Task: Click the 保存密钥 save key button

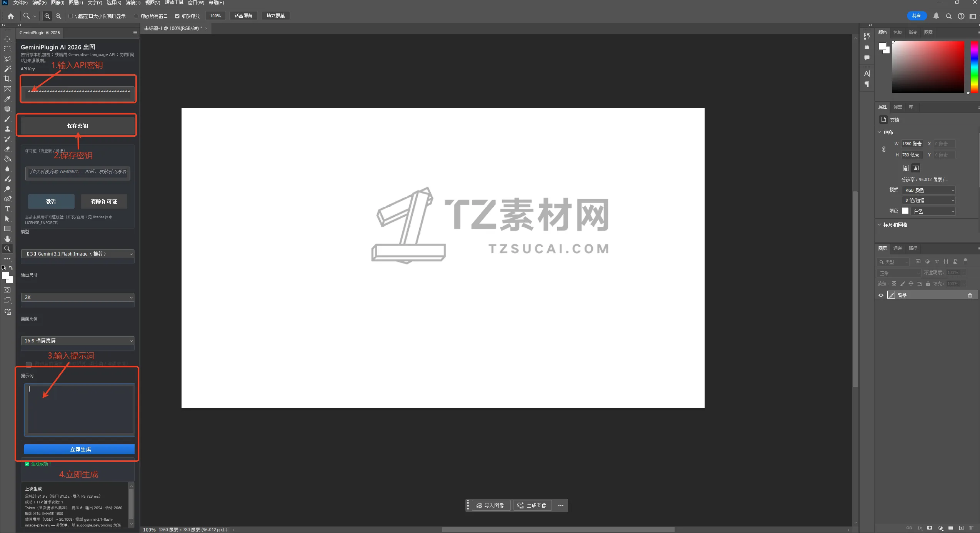Action: click(78, 126)
